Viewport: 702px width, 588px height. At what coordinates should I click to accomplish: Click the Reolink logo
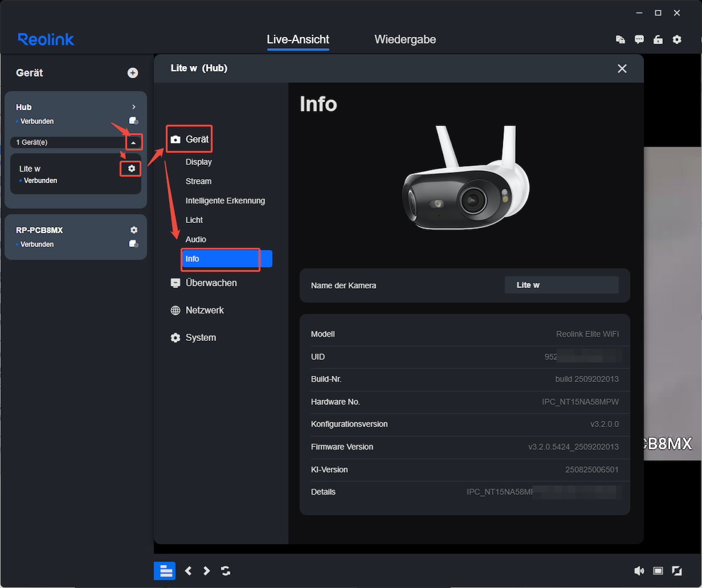pos(46,39)
